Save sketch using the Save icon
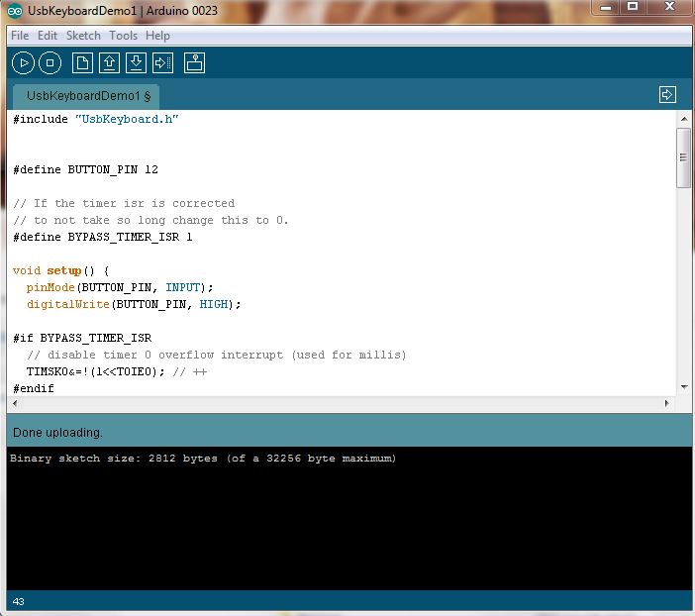The height and width of the screenshot is (616, 695). tap(136, 63)
